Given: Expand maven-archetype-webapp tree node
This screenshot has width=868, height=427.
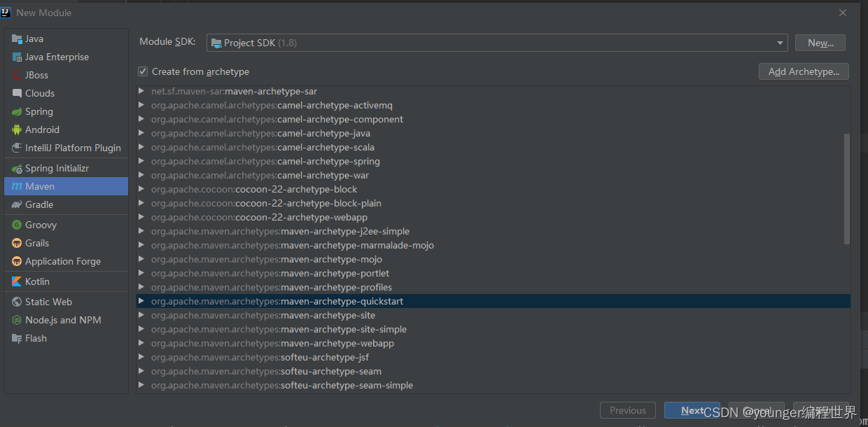Looking at the screenshot, I should tap(141, 343).
